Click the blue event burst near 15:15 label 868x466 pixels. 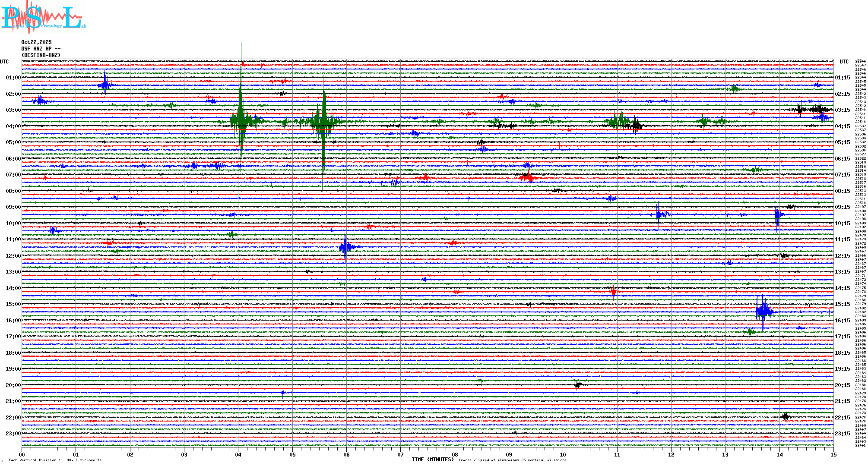tap(763, 311)
